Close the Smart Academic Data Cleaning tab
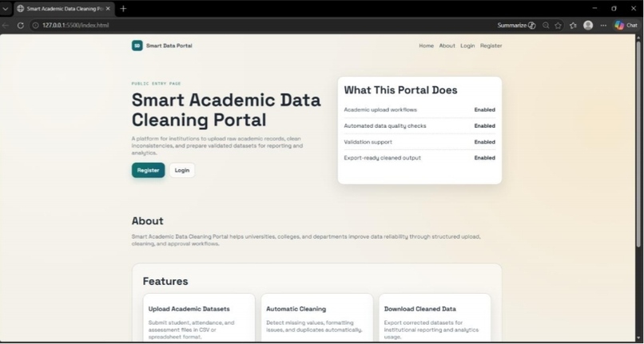Image resolution: width=644 pixels, height=344 pixels. click(x=108, y=9)
